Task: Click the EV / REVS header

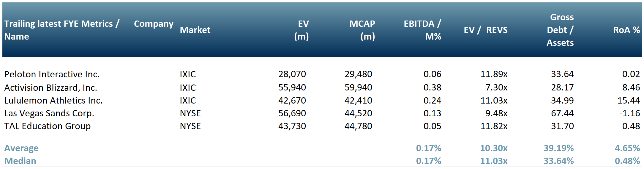Action: [x=485, y=30]
